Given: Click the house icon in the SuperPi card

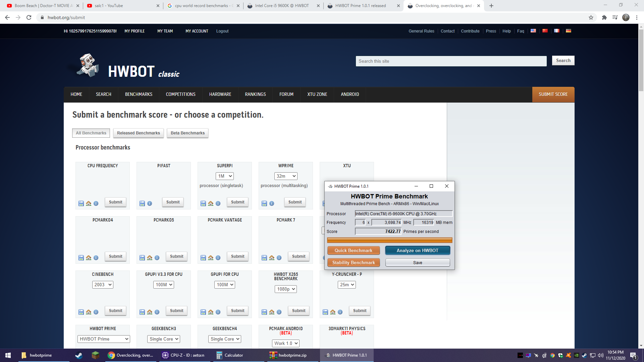Looking at the screenshot, I should [x=211, y=203].
